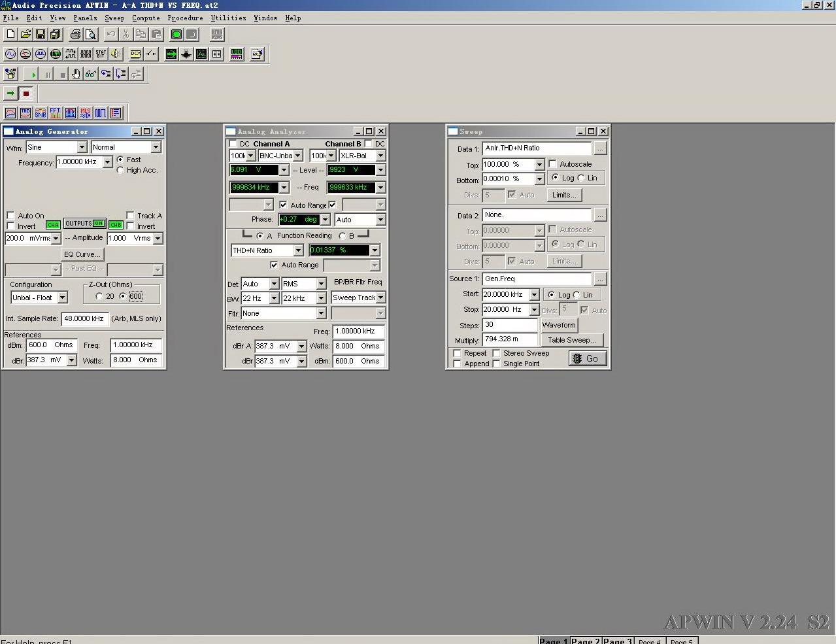Open the Analog Analyzer meter panel icon
Viewport: 836px width, 644px height.
click(x=25, y=54)
